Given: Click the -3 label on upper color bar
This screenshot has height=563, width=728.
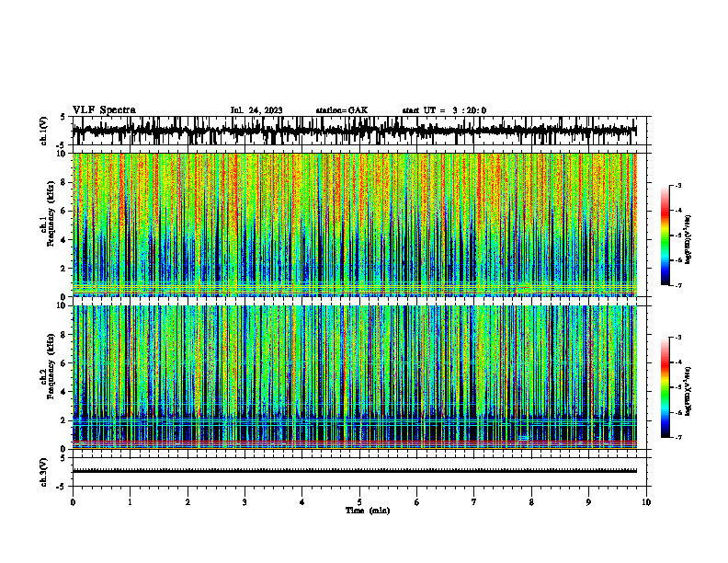Looking at the screenshot, I should pos(678,186).
